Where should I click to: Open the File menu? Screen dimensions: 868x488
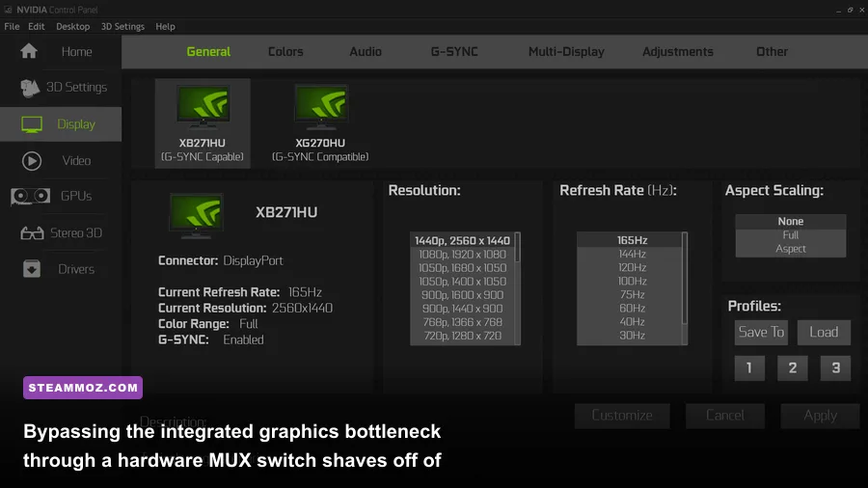point(12,27)
